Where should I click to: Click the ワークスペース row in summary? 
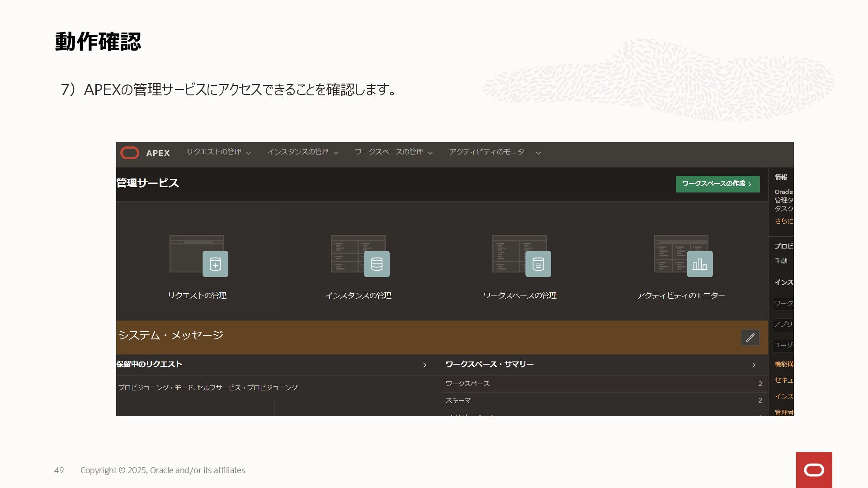[604, 384]
